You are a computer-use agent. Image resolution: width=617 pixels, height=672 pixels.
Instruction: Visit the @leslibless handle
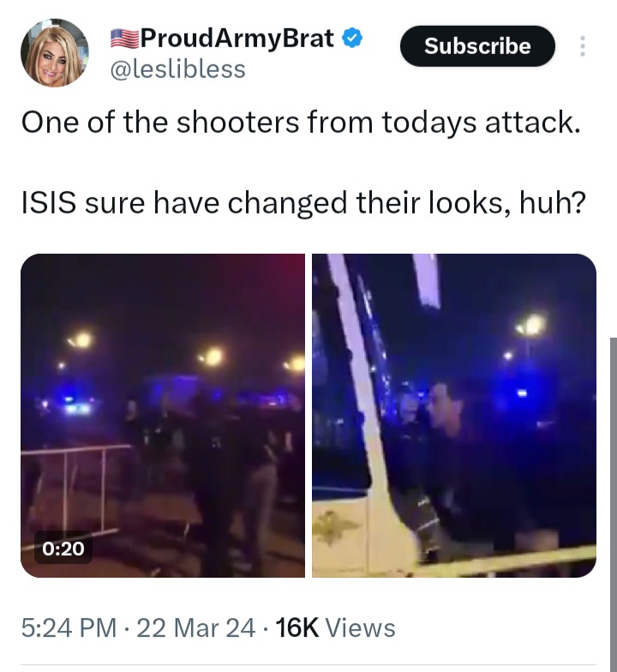[178, 69]
